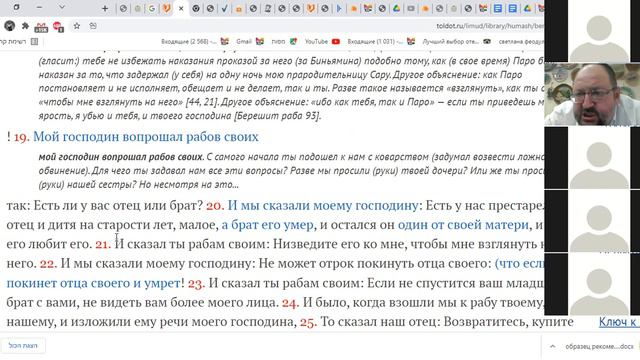Switch to the gray rectangle icon tab

(411, 8)
